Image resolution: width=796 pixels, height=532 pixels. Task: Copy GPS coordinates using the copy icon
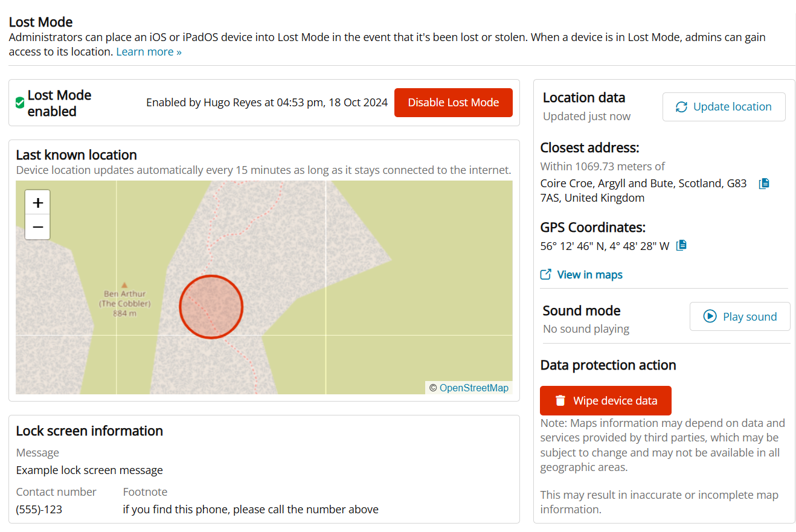coord(682,245)
